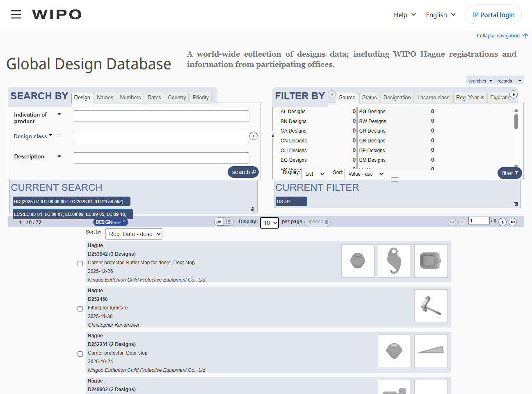Click the WIPO logo
The height and width of the screenshot is (394, 532).
pyautogui.click(x=57, y=15)
